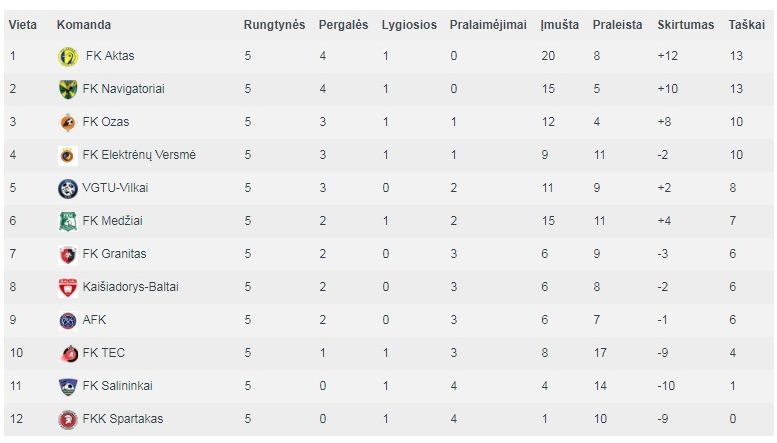
Task: Select the FK Ozas team logo
Action: 68,122
